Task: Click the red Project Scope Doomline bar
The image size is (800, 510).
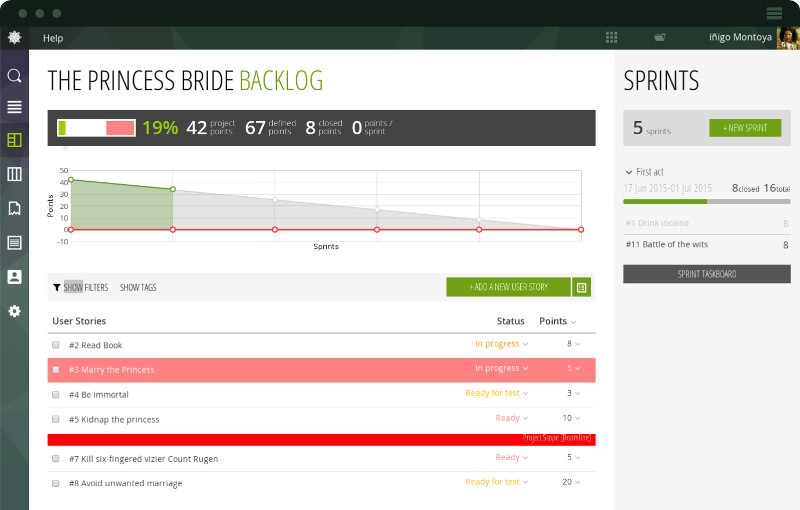Action: (x=321, y=440)
